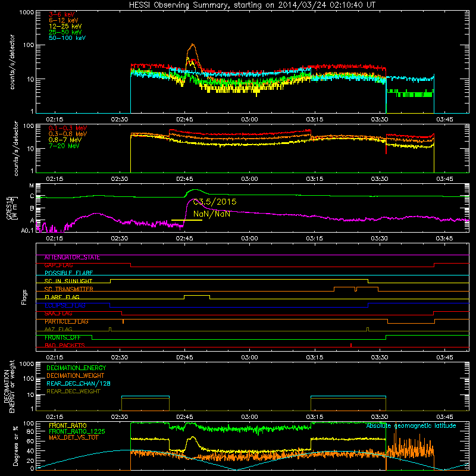Select the PARTICLE_FLAG label
476x476 pixels.
click(67, 321)
